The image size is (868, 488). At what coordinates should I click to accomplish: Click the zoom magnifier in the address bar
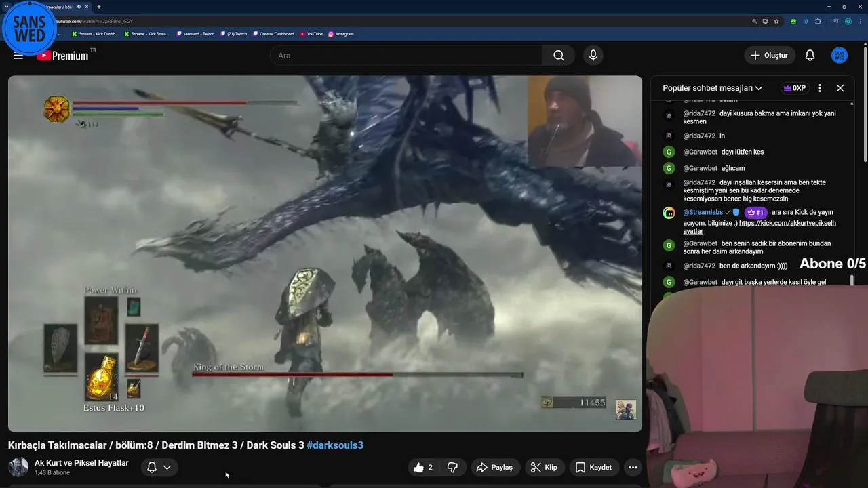coord(755,21)
